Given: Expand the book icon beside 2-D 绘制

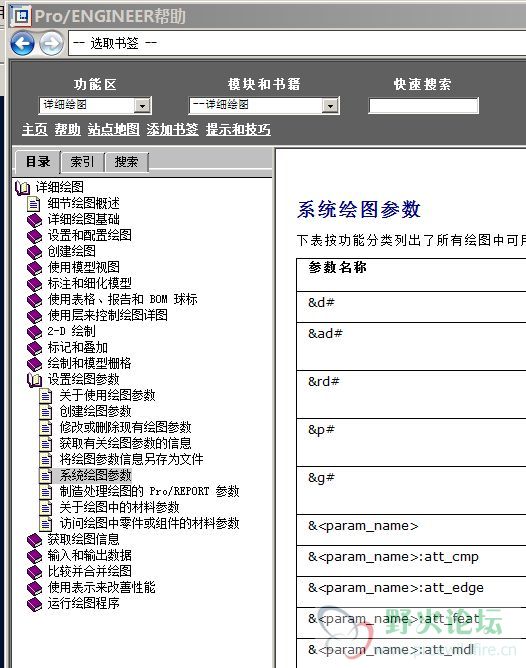Looking at the screenshot, I should 34,332.
